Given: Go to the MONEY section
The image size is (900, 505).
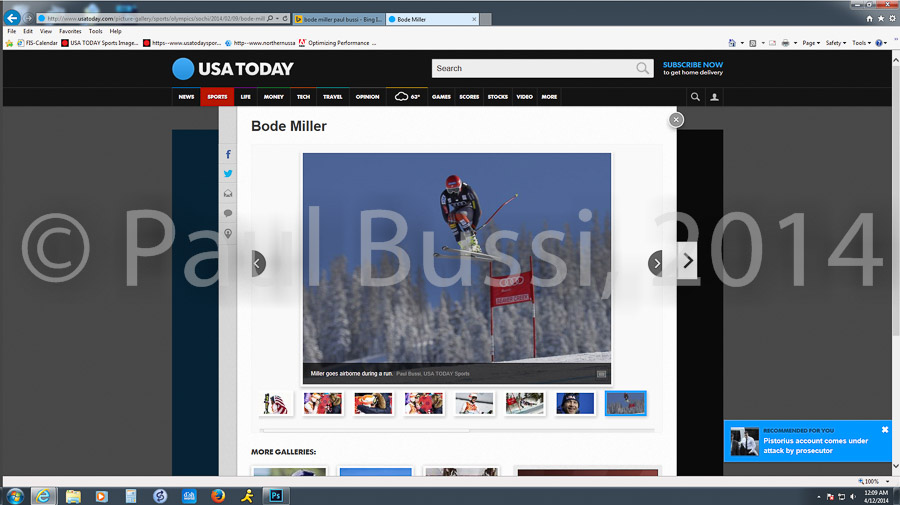Looking at the screenshot, I should pyautogui.click(x=274, y=97).
